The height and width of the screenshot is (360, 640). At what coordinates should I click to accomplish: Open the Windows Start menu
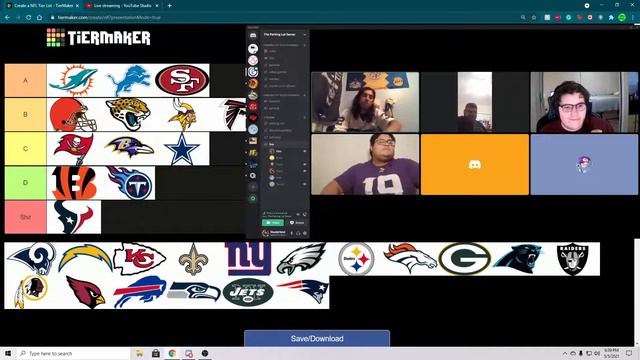coord(8,353)
